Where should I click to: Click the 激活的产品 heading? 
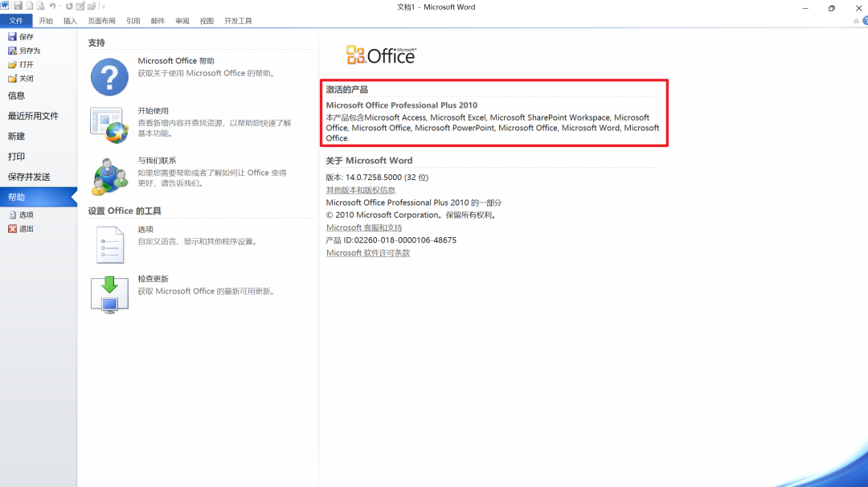(346, 90)
